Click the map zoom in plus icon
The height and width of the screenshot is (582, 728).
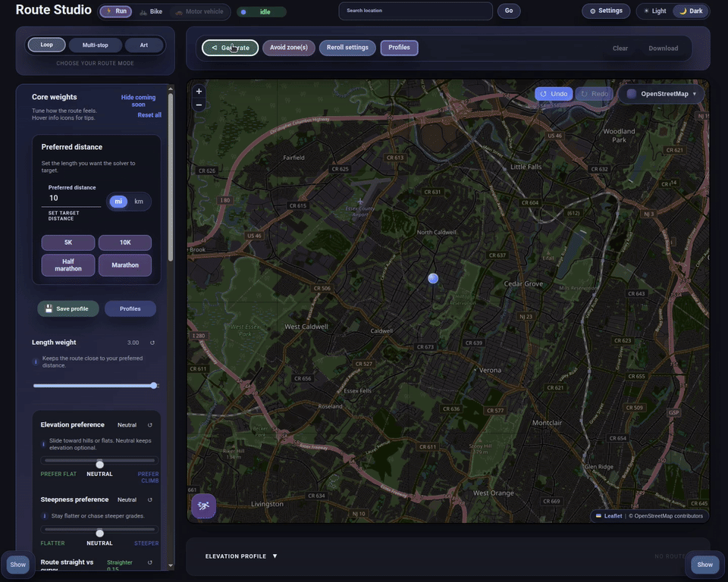[x=199, y=92]
